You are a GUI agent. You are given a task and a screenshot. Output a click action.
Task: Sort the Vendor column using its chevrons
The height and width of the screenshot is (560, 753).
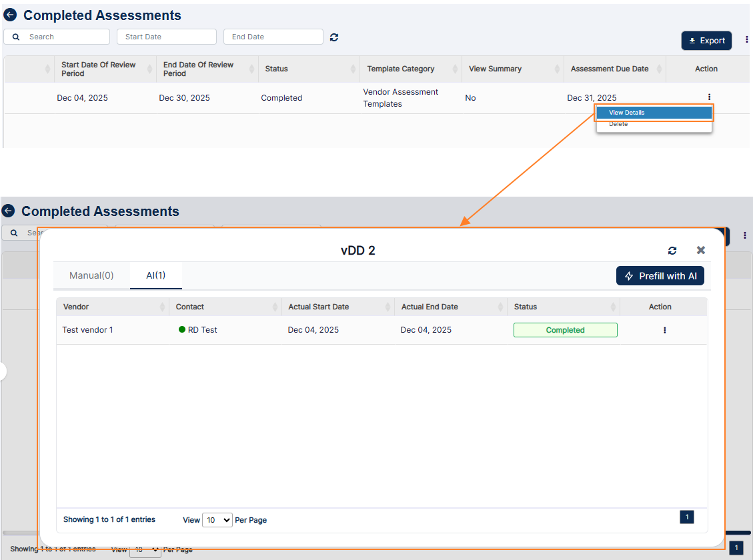(162, 307)
